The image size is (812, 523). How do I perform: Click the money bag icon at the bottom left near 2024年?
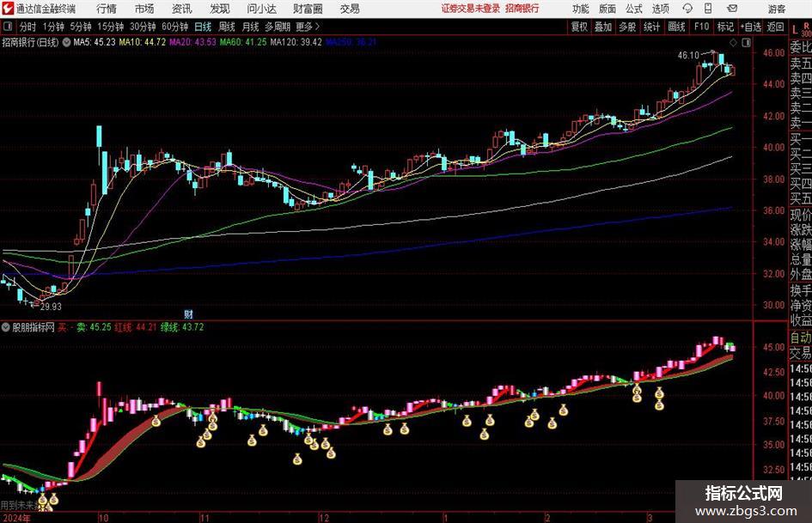pyautogui.click(x=43, y=500)
